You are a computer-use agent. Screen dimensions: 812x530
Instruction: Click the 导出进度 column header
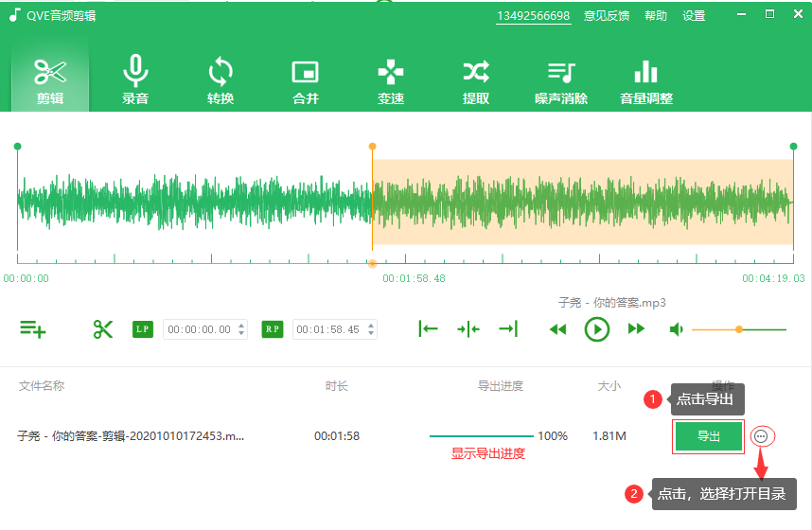click(x=501, y=386)
